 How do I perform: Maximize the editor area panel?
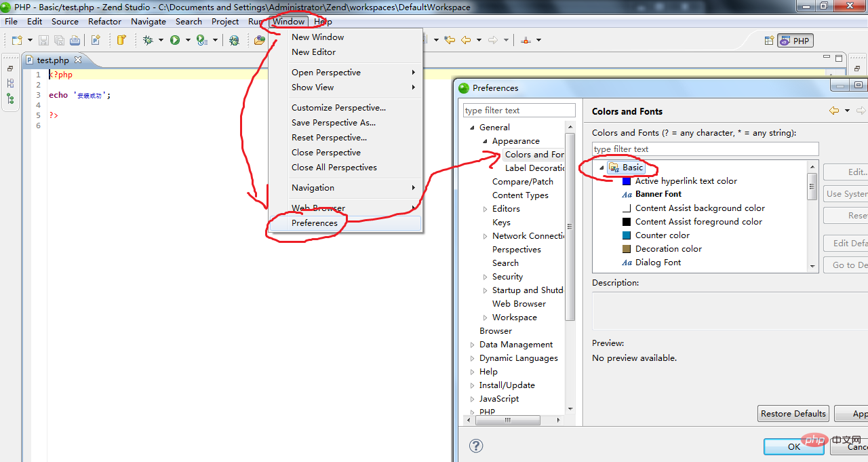coord(839,59)
